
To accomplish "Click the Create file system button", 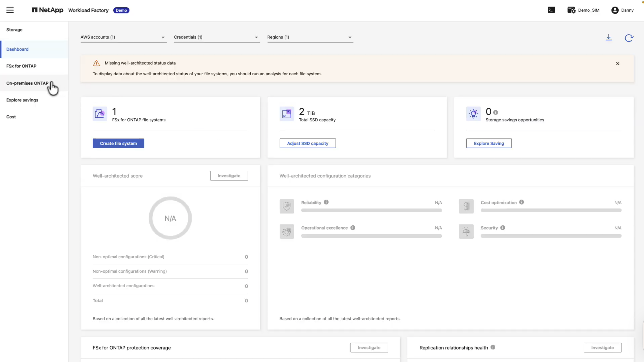I will click(x=118, y=143).
